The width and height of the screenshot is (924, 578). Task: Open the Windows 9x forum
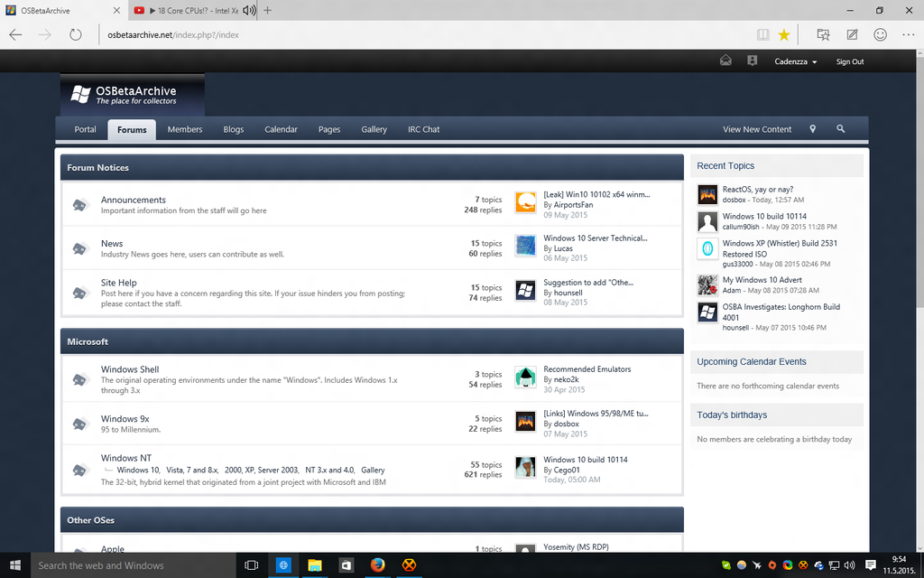(x=125, y=419)
